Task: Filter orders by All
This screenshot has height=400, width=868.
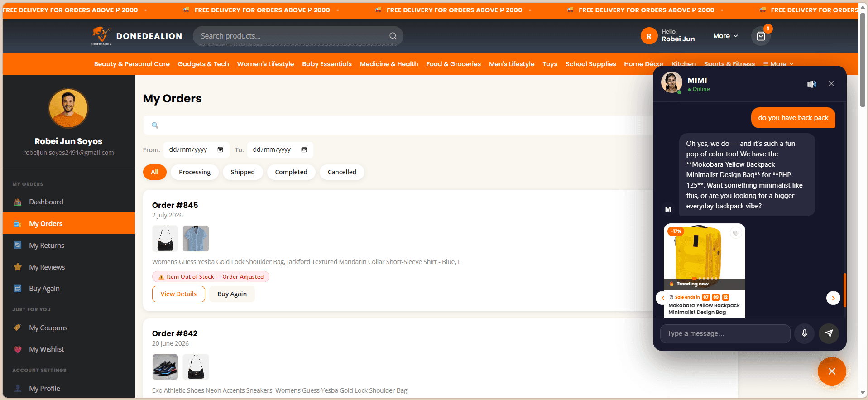Action: pyautogui.click(x=155, y=172)
